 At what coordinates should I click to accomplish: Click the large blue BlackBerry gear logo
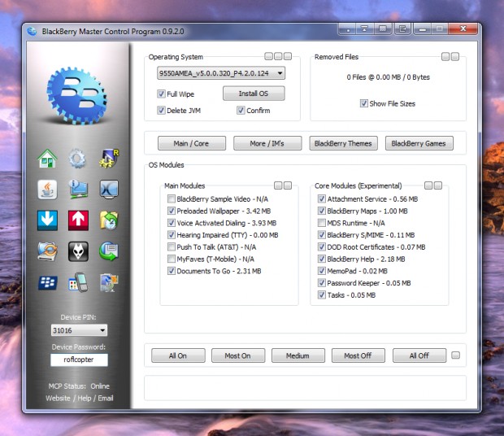(77, 95)
